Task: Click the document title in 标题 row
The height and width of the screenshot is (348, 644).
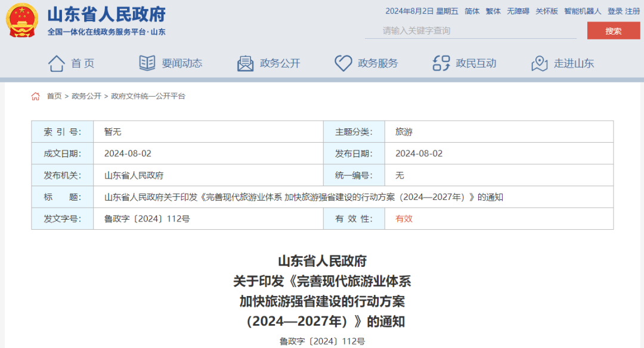Action: coord(304,197)
